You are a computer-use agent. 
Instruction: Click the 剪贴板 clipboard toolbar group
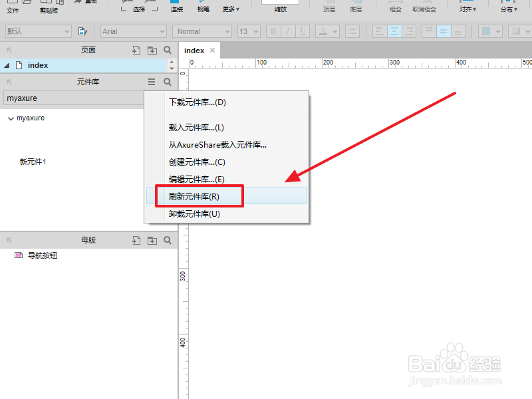(x=49, y=7)
